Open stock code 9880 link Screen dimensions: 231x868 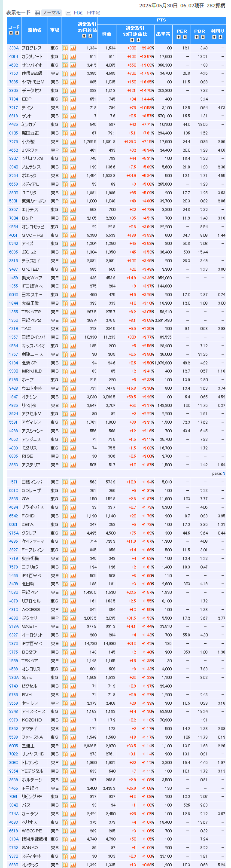[x=14, y=865]
